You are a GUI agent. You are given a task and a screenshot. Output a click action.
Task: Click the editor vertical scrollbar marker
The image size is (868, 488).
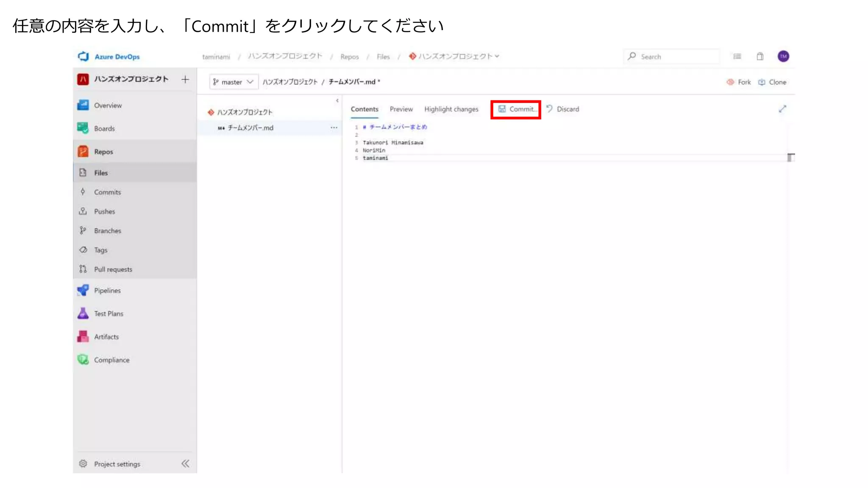(791, 158)
